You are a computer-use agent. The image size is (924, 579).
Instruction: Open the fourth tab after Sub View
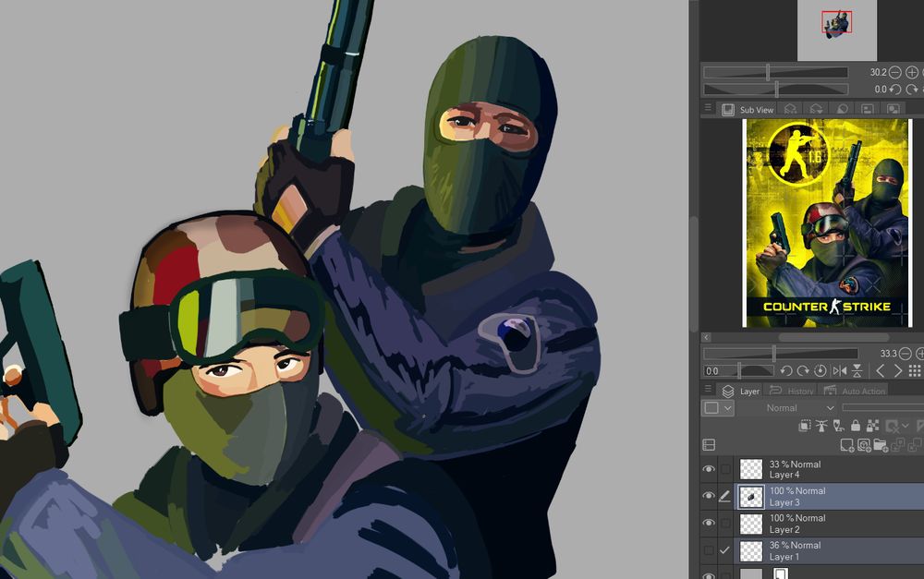click(x=868, y=110)
